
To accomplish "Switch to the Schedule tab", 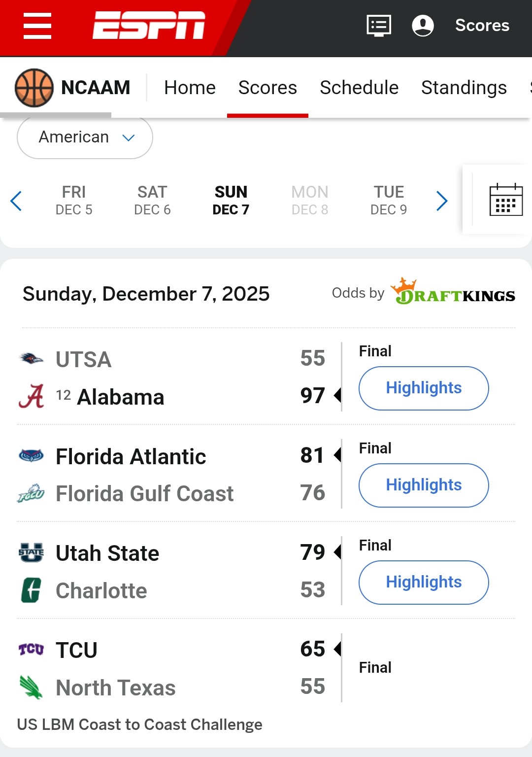I will [359, 88].
